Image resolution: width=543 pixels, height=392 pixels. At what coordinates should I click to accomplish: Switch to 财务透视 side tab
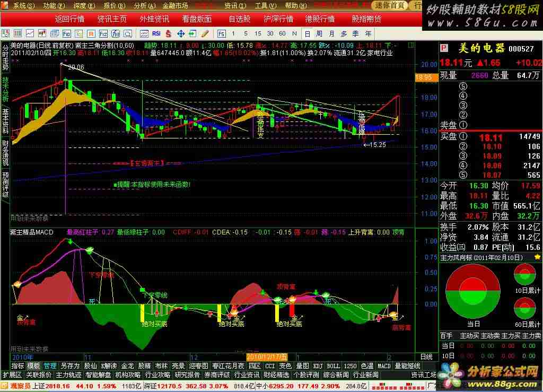5,153
